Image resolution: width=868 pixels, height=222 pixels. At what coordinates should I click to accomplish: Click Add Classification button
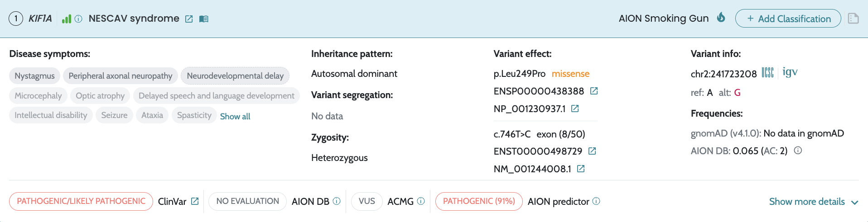pos(788,19)
